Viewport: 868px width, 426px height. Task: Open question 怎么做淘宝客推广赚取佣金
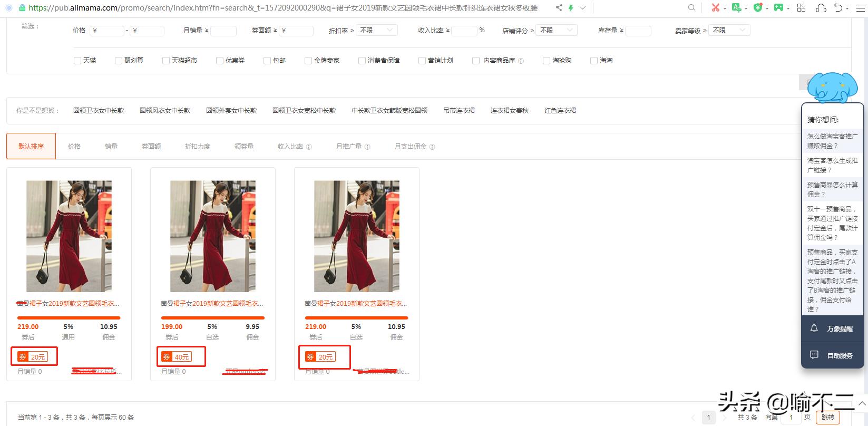click(x=833, y=141)
